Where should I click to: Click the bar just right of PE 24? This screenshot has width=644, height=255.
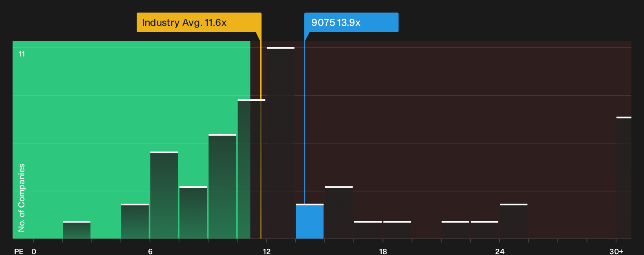coord(514,221)
